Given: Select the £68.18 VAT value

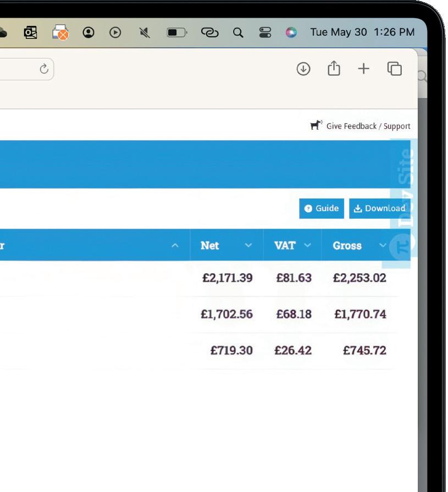Looking at the screenshot, I should [294, 314].
